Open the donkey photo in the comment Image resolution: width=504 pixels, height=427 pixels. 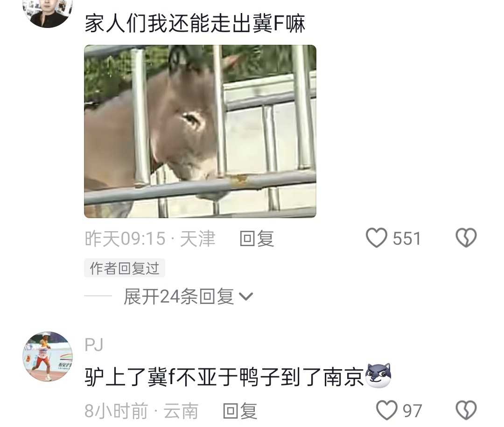click(200, 131)
